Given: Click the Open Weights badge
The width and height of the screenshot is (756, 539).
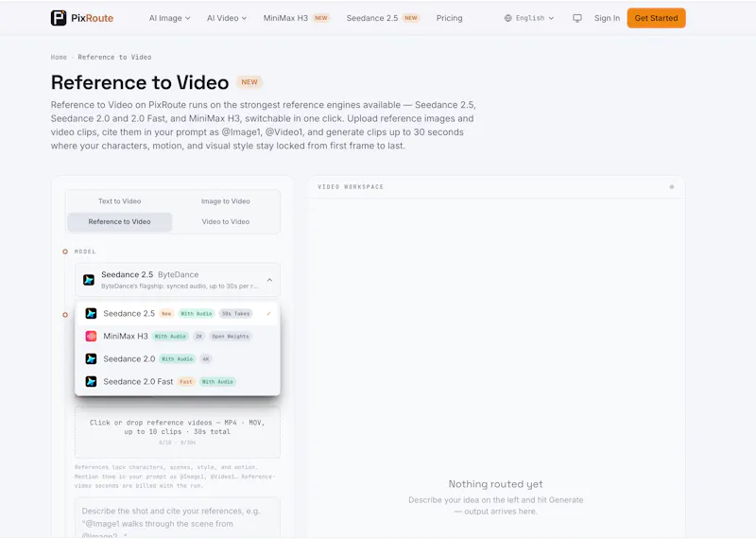Looking at the screenshot, I should [x=231, y=337].
